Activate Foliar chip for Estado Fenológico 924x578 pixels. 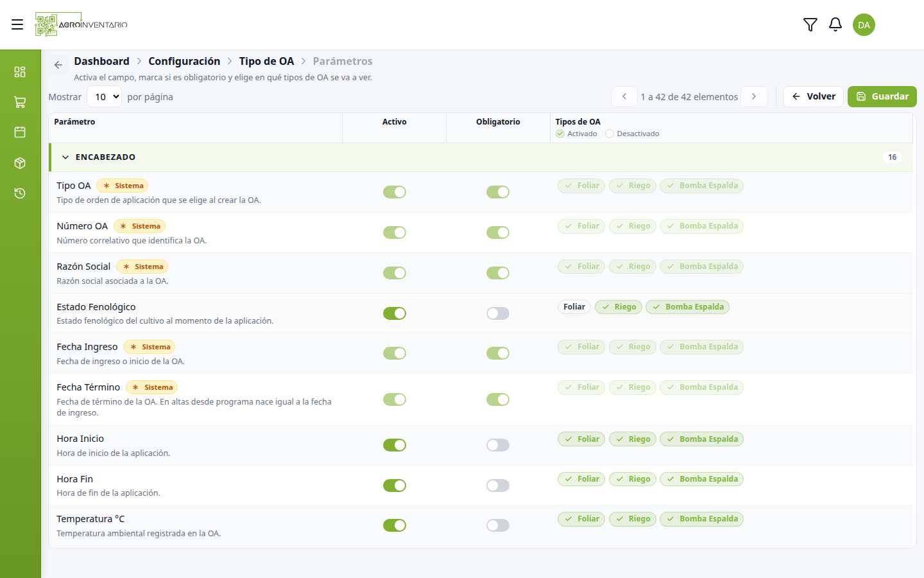[574, 307]
